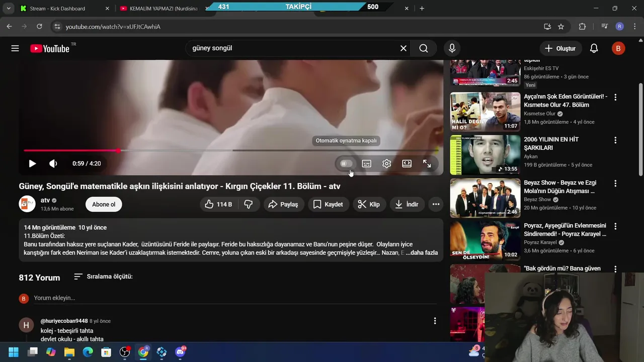The width and height of the screenshot is (644, 362).
Task: Open tab search dropdown arrow
Action: pos(8,9)
